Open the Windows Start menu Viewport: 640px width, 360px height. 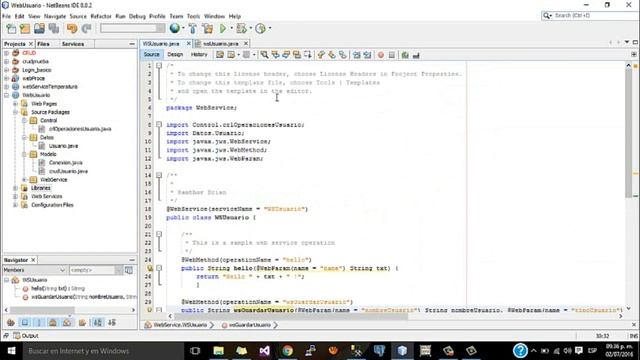coord(11,351)
